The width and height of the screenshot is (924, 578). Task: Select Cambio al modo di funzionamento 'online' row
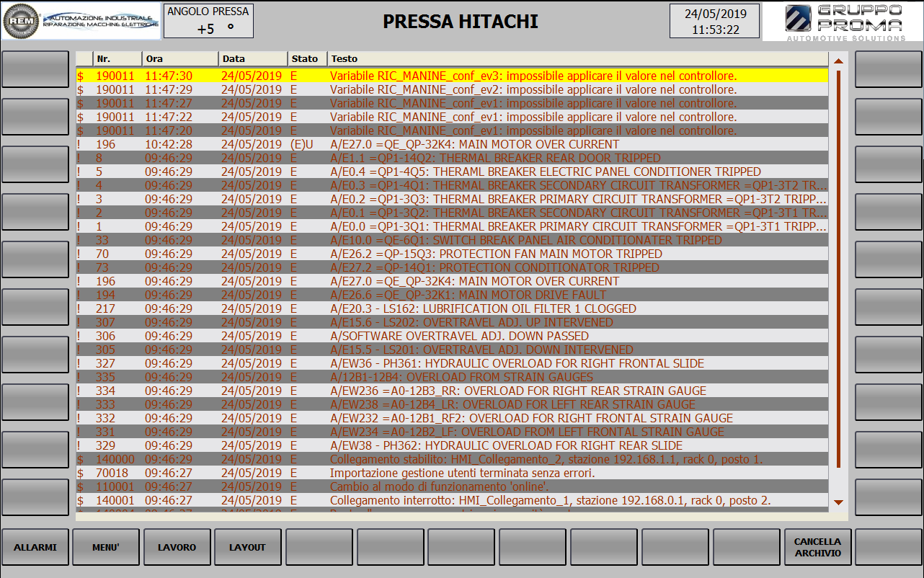[452, 487]
